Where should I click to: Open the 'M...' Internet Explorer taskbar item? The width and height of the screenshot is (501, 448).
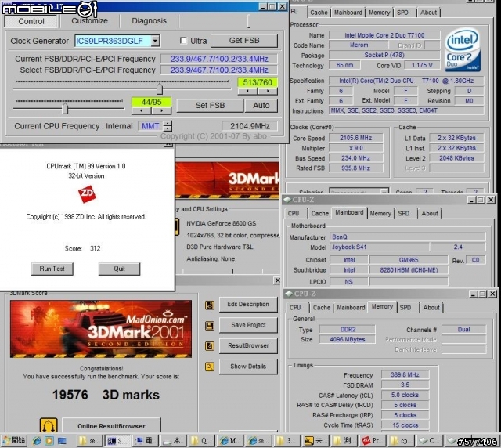pyautogui.click(x=231, y=441)
